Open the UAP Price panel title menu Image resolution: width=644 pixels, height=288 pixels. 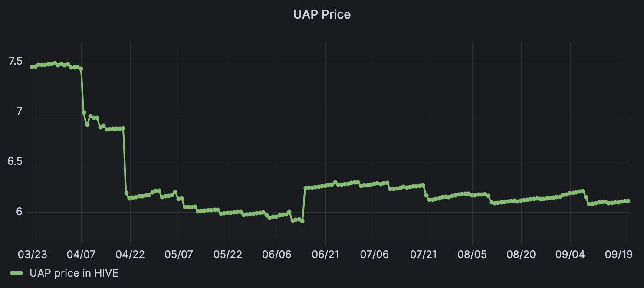click(322, 14)
